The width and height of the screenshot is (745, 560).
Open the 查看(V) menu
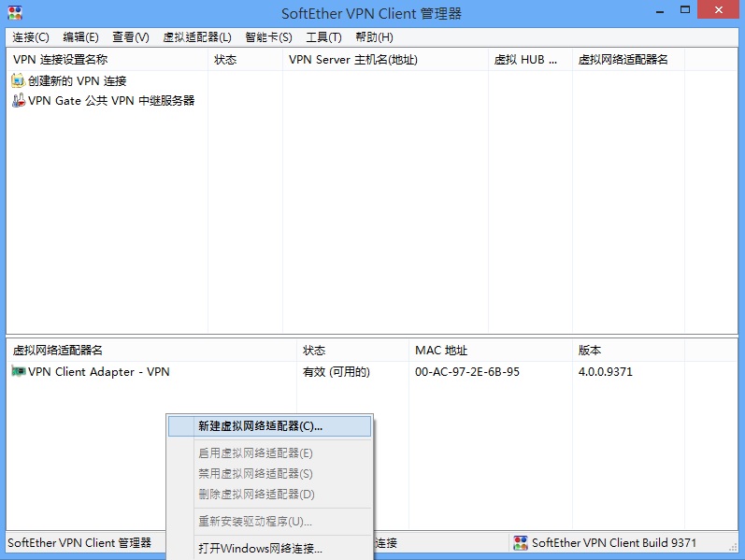131,37
